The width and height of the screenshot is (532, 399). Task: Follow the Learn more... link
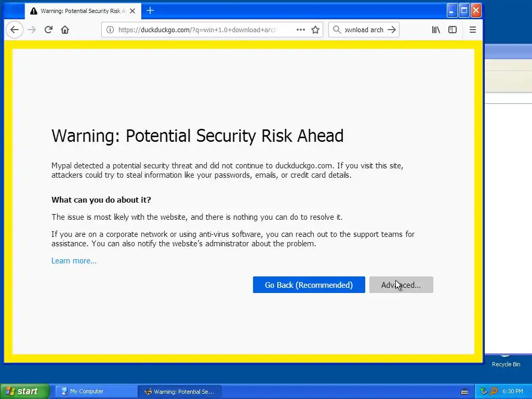tap(74, 261)
